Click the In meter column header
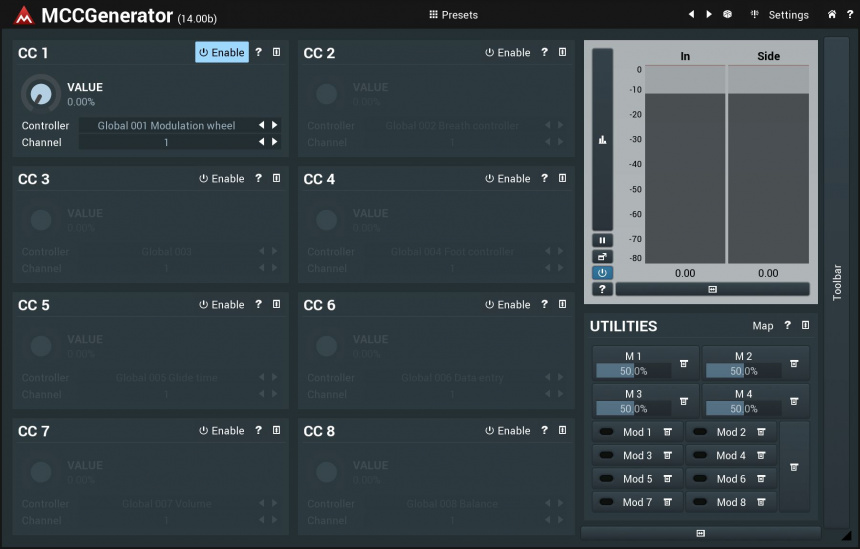This screenshot has width=860, height=549. [x=685, y=56]
